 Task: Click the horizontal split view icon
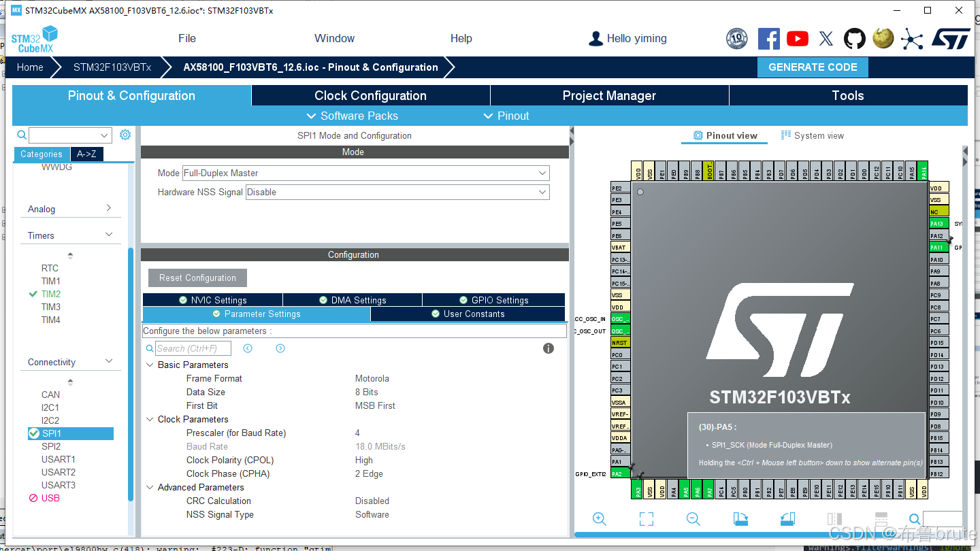pyautogui.click(x=881, y=519)
